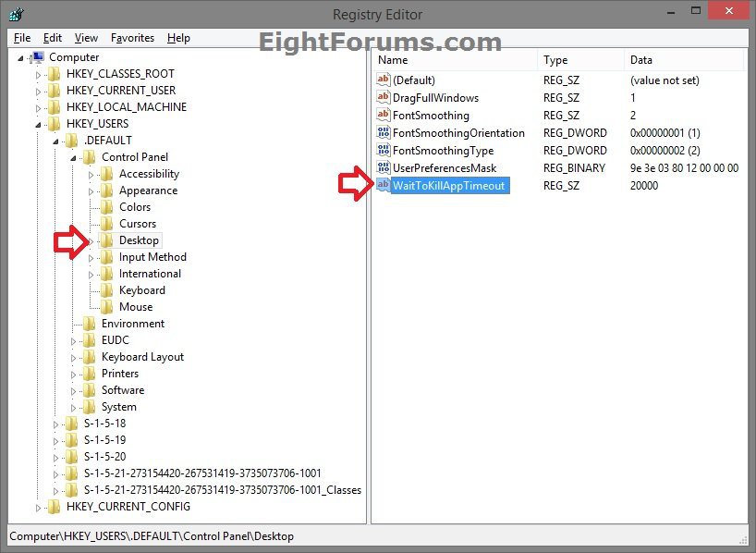Collapse the Control Panel key
The height and width of the screenshot is (553, 756).
coord(74,157)
